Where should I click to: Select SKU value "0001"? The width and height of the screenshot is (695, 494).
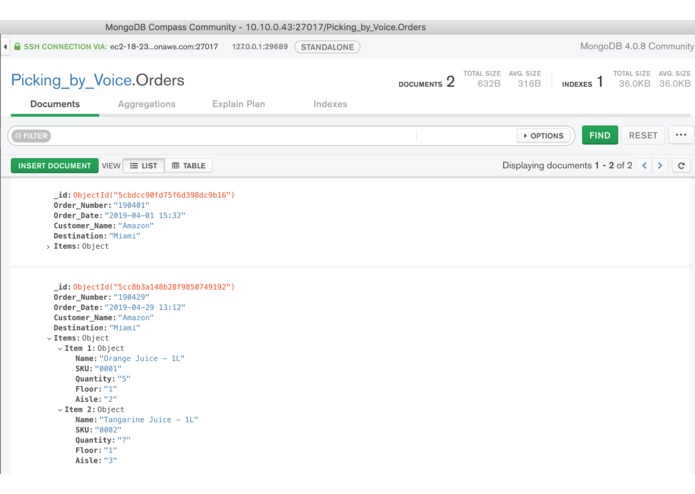pos(108,369)
